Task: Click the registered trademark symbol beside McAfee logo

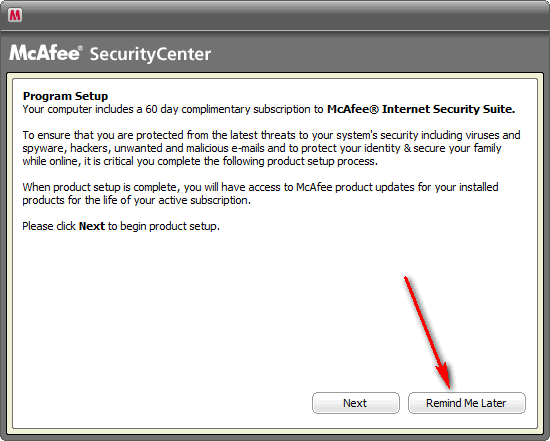Action: 80,47
